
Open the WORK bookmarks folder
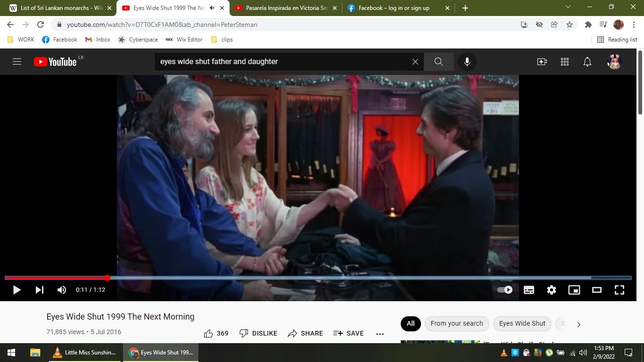pos(21,40)
